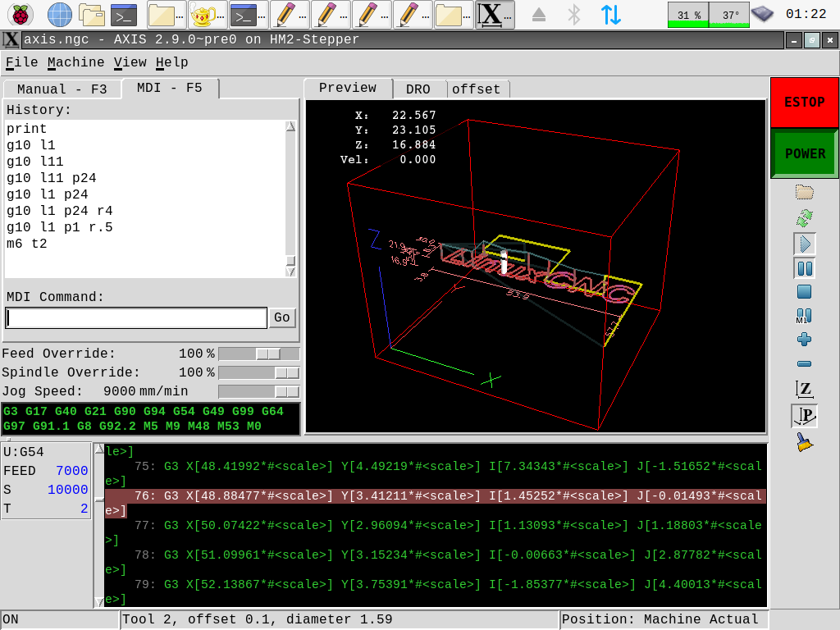Reload the current file with green arrows icon
The height and width of the screenshot is (630, 840).
804,218
